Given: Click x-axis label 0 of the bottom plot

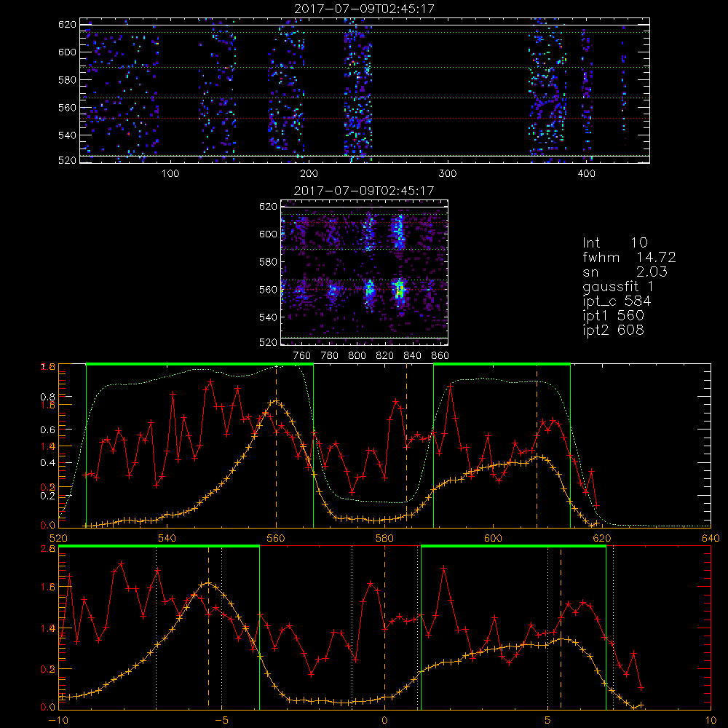Looking at the screenshot, I should (x=384, y=720).
